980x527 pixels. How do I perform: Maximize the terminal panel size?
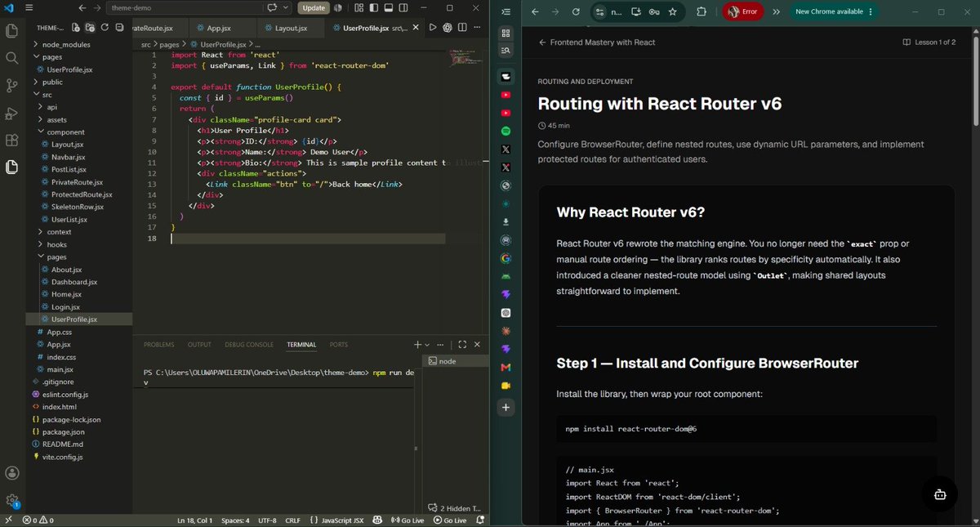click(462, 345)
